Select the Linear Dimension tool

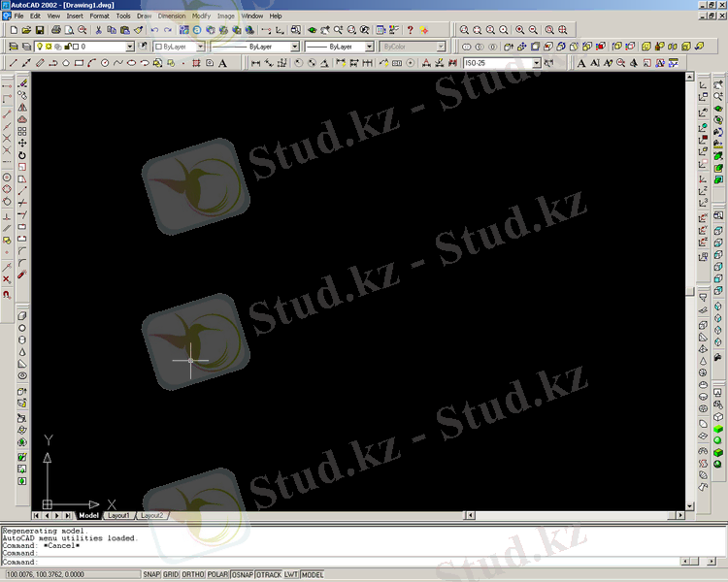pos(255,63)
